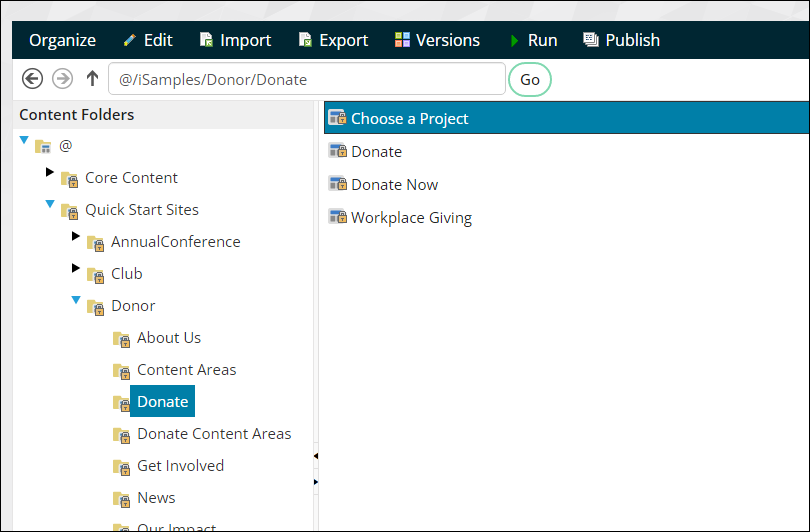Select the Donate Content Areas folder
This screenshot has height=532, width=810.
tap(214, 433)
